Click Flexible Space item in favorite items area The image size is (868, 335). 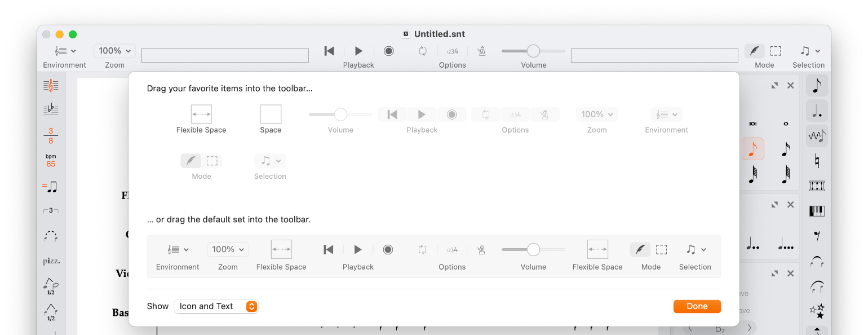click(x=201, y=114)
